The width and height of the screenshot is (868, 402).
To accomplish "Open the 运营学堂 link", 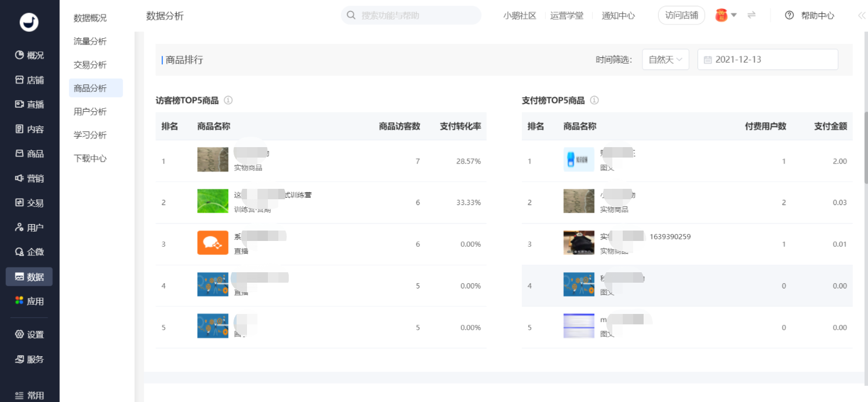I will tap(566, 16).
